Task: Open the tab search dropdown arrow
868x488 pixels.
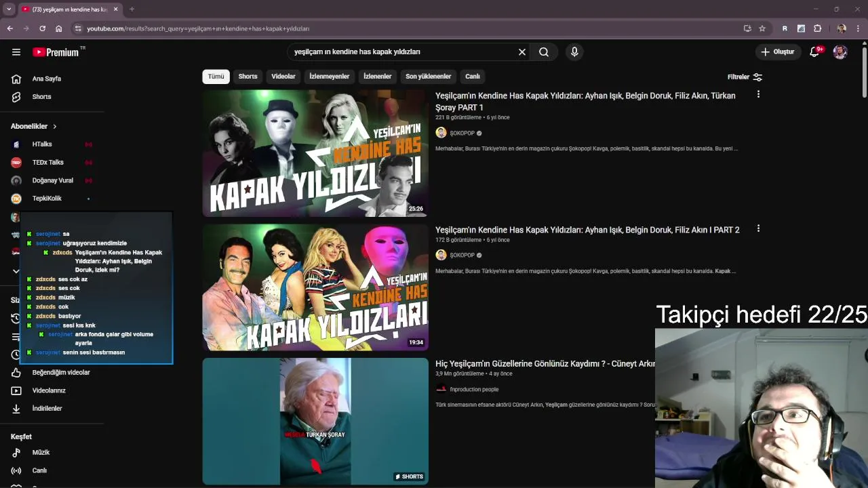Action: tap(9, 9)
